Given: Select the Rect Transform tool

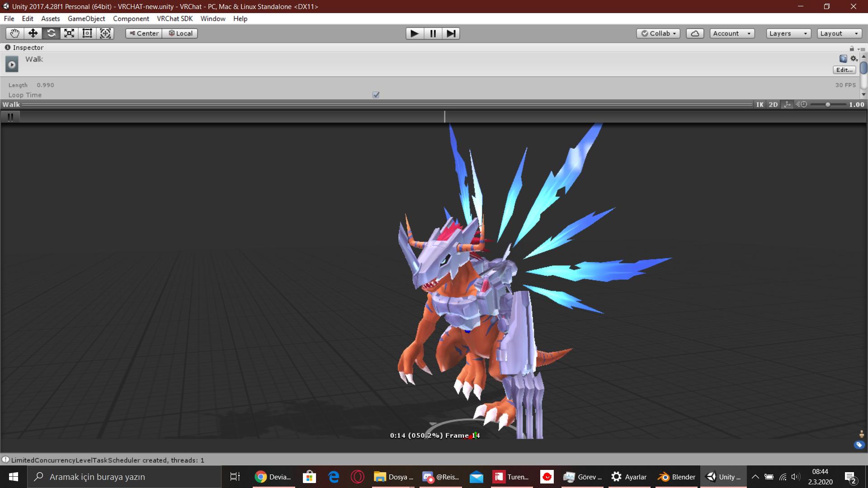Looking at the screenshot, I should (x=87, y=33).
